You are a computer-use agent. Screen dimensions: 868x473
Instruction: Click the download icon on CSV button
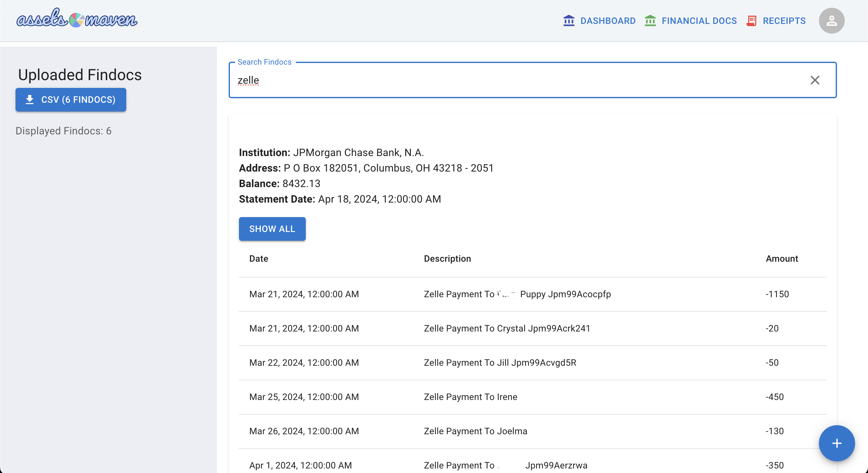(30, 100)
